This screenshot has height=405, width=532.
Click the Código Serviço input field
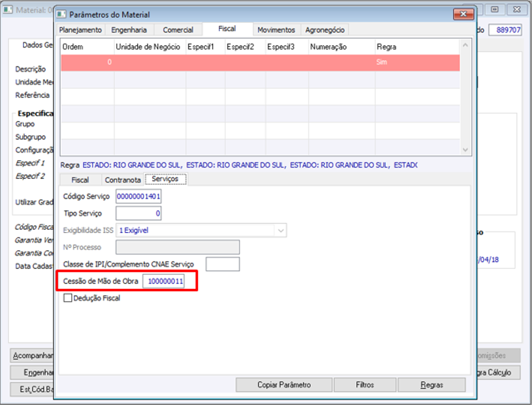[x=138, y=196]
